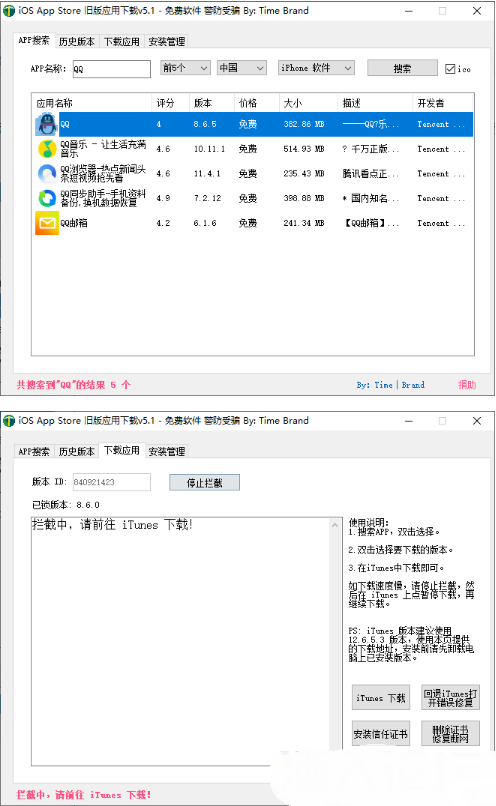
Task: Click the 删除证书修复断网 button
Action: click(450, 734)
